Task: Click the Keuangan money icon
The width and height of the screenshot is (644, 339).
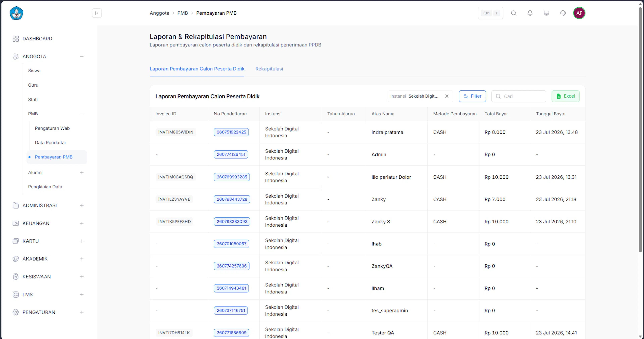Action: [x=15, y=223]
